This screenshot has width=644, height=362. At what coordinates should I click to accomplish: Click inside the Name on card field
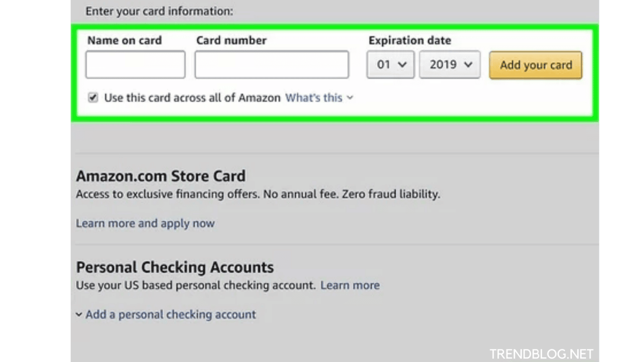(x=135, y=65)
